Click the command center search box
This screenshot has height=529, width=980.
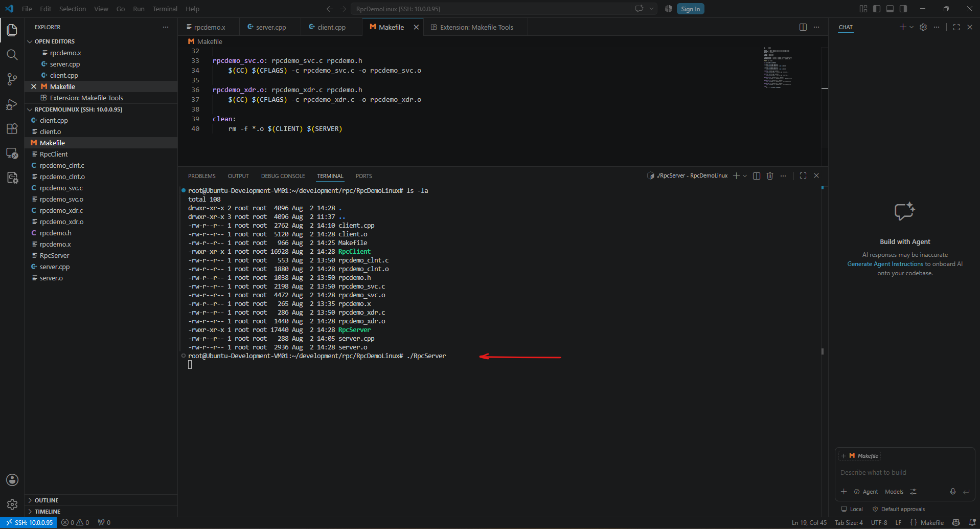point(491,9)
